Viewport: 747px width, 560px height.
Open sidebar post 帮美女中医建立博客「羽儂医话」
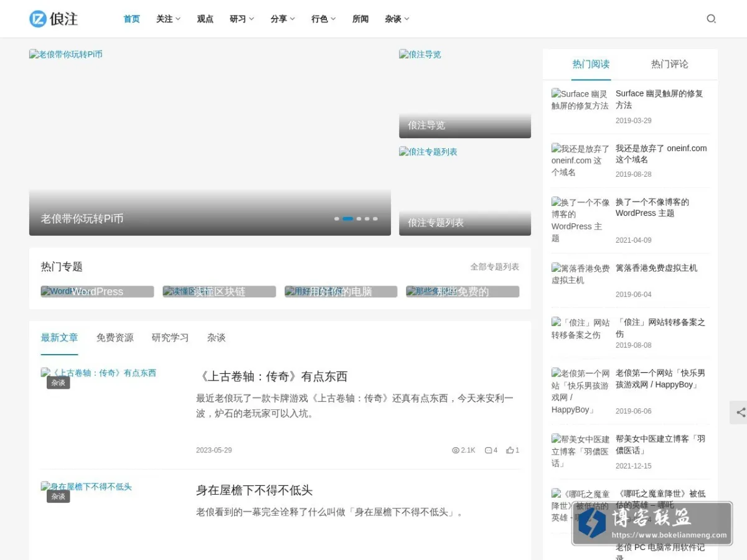pyautogui.click(x=660, y=444)
